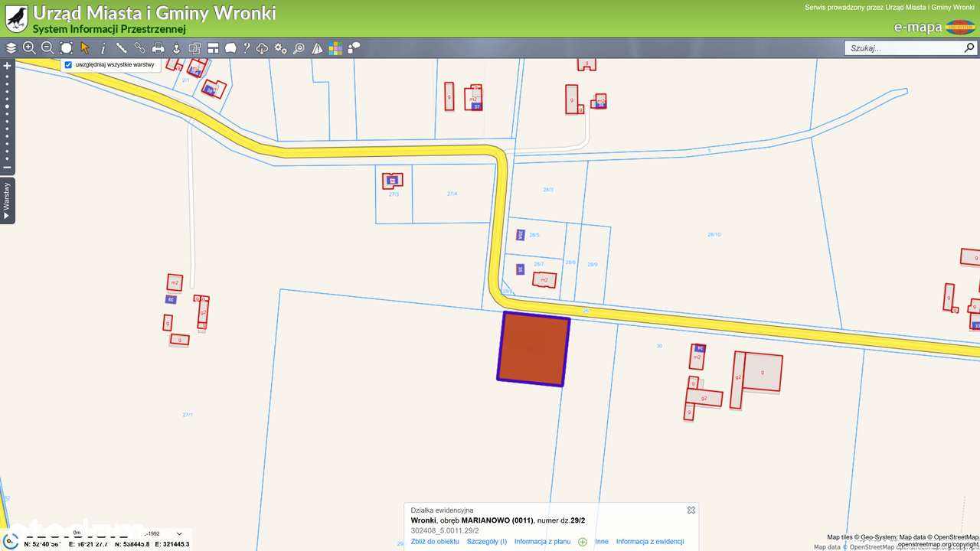Expand the Warstwy side panel
The height and width of the screenshot is (551, 980).
[8, 201]
